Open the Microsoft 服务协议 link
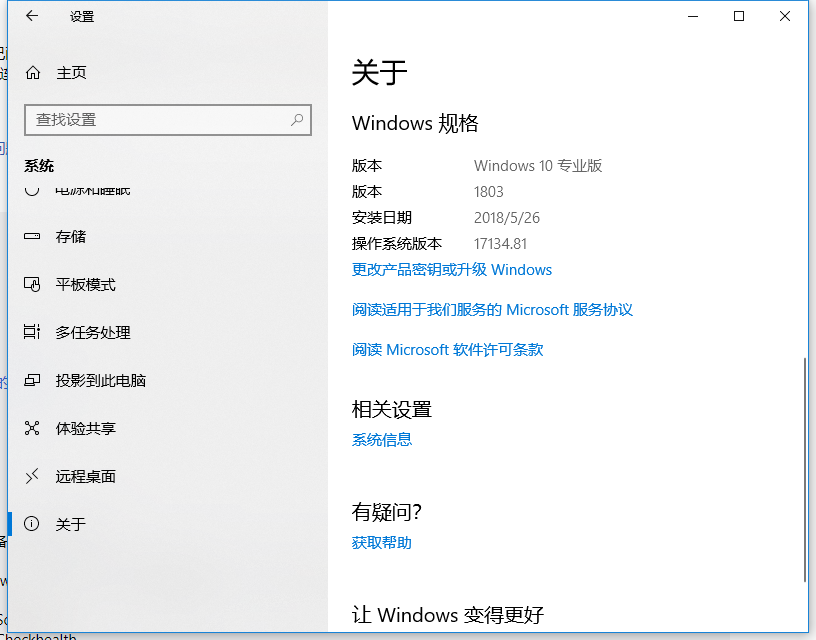Screen dimensions: 816x640 point(492,310)
